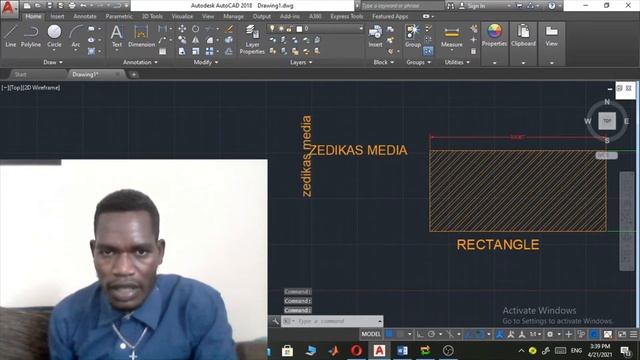Expand the Layers panel
The image size is (640, 360).
coord(301,62)
